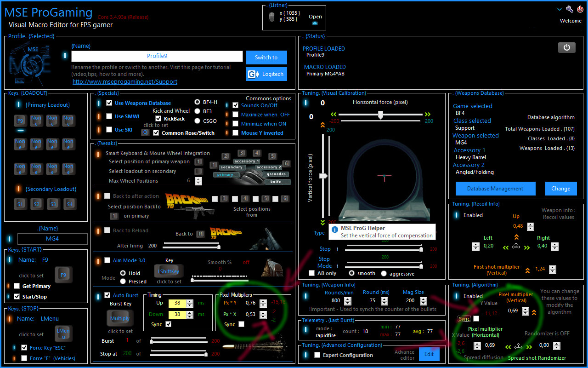Image resolution: width=588 pixels, height=368 pixels.
Task: Select secondary loadout key S4
Action: tap(69, 204)
